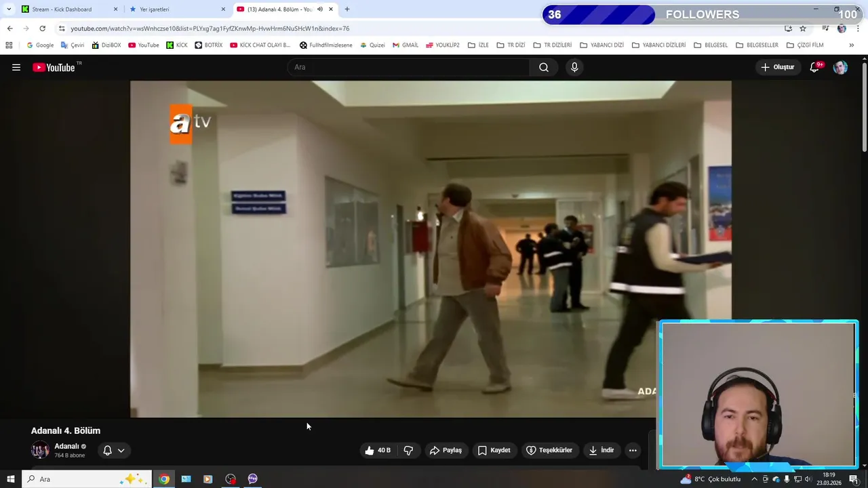
Task: Click the Oluştur create button
Action: point(777,67)
